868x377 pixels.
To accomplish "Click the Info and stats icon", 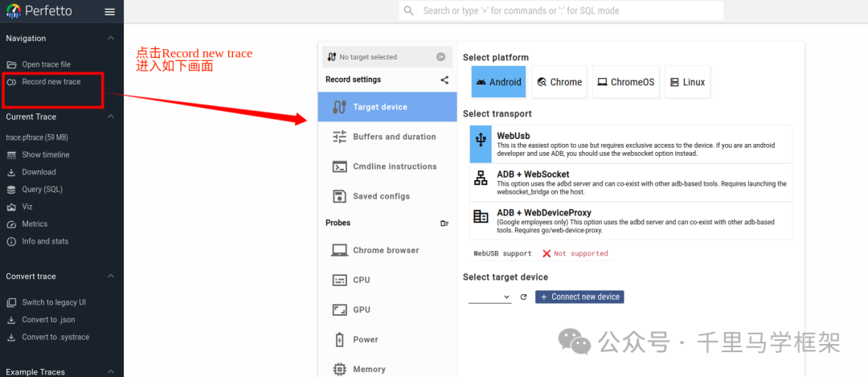I will click(11, 241).
